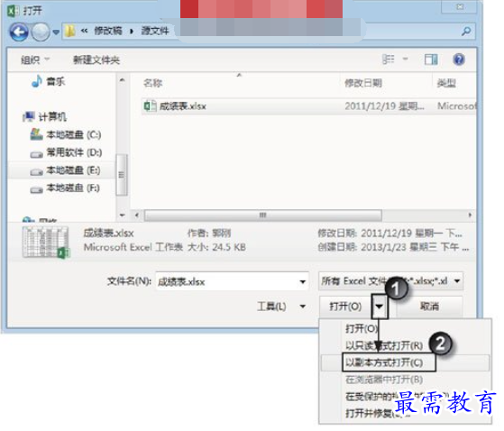This screenshot has height=431, width=504.
Task: Close the 打开 dialog window
Action: pos(459,6)
